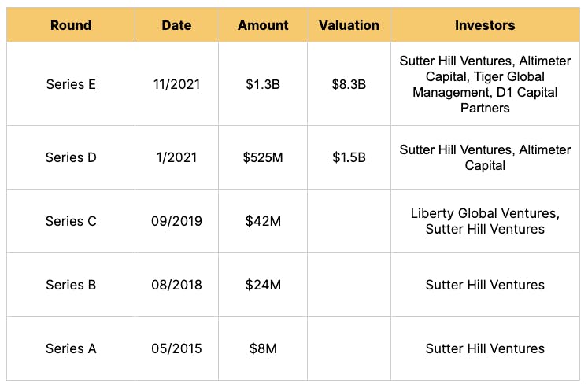The width and height of the screenshot is (588, 387).
Task: Select the Valuation column header
Action: click(349, 25)
